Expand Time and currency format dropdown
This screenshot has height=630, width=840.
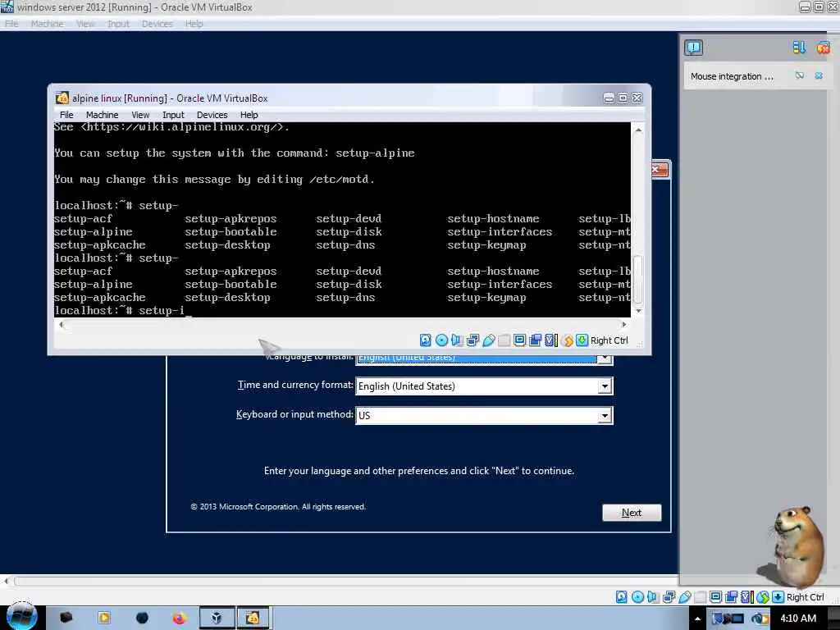[605, 386]
